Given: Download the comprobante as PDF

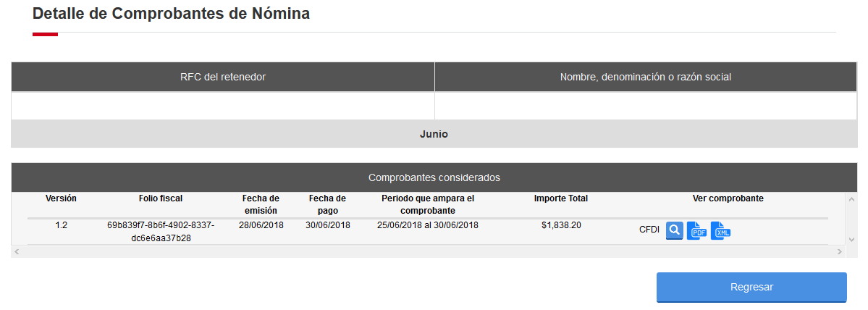Looking at the screenshot, I should click(697, 231).
